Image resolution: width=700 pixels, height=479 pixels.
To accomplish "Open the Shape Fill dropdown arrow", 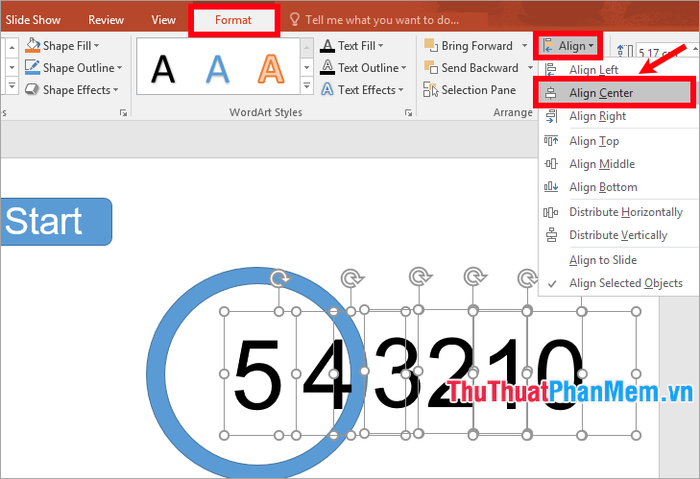I will coord(97,46).
